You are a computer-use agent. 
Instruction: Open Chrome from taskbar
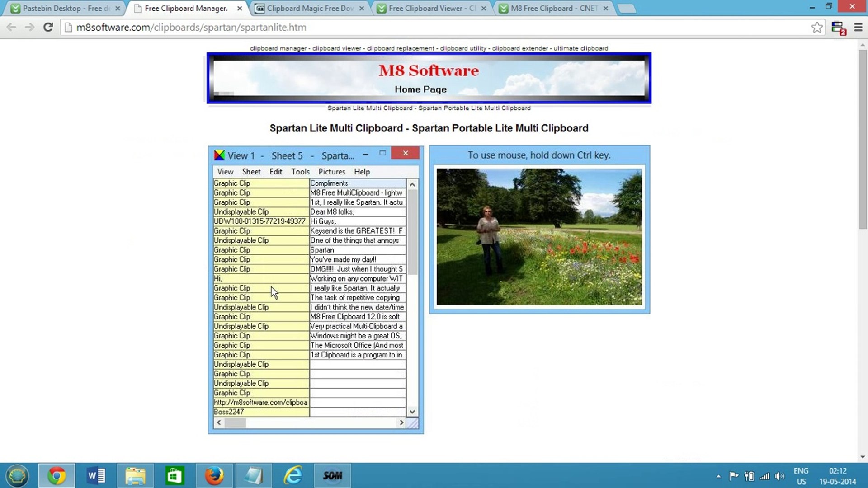click(x=57, y=475)
